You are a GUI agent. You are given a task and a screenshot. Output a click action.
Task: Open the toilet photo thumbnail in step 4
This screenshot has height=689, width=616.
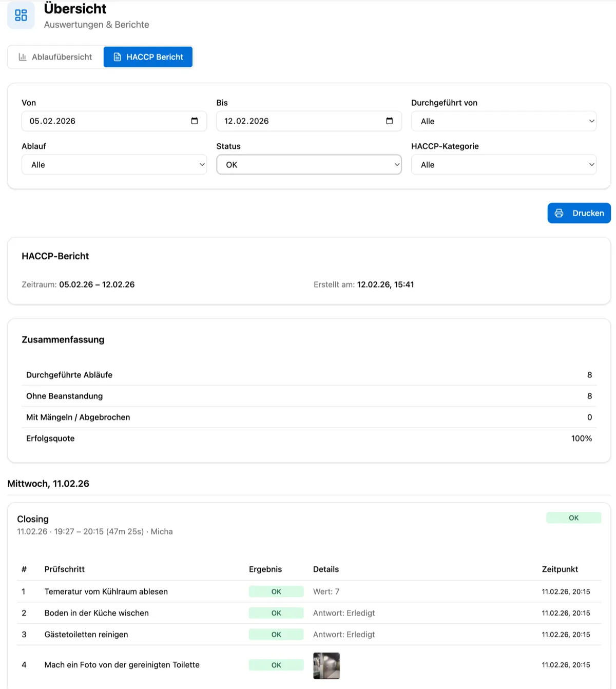tap(326, 665)
